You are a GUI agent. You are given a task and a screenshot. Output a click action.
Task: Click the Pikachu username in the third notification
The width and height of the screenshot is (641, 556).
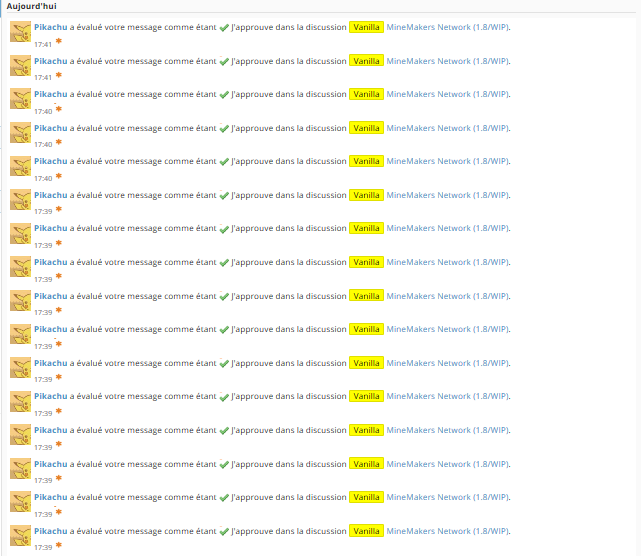click(50, 94)
